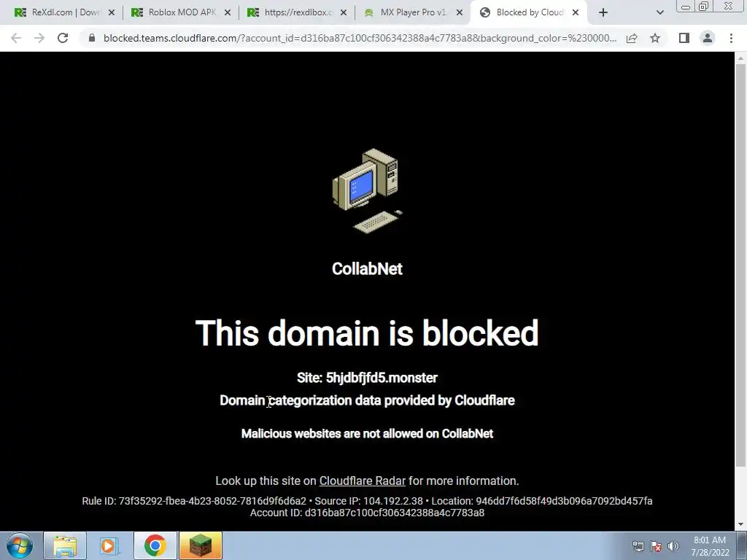Open Chrome three-dot menu
747x560 pixels.
pyautogui.click(x=731, y=38)
